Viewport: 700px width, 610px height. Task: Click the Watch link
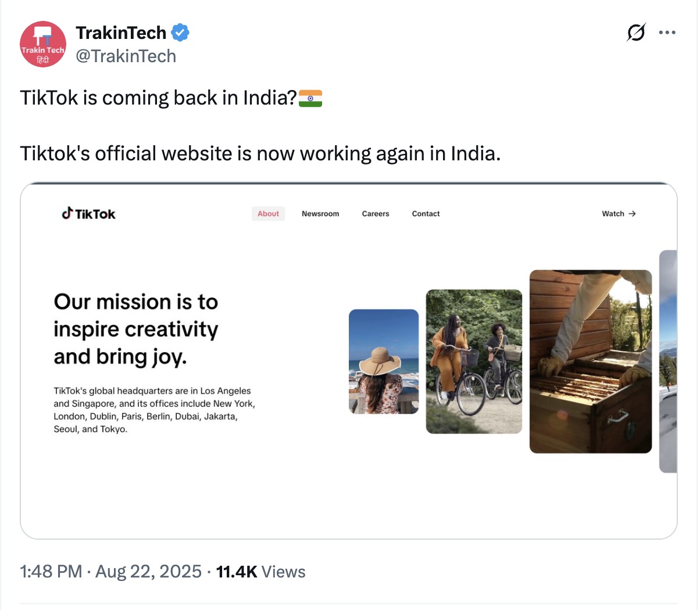pyautogui.click(x=613, y=214)
